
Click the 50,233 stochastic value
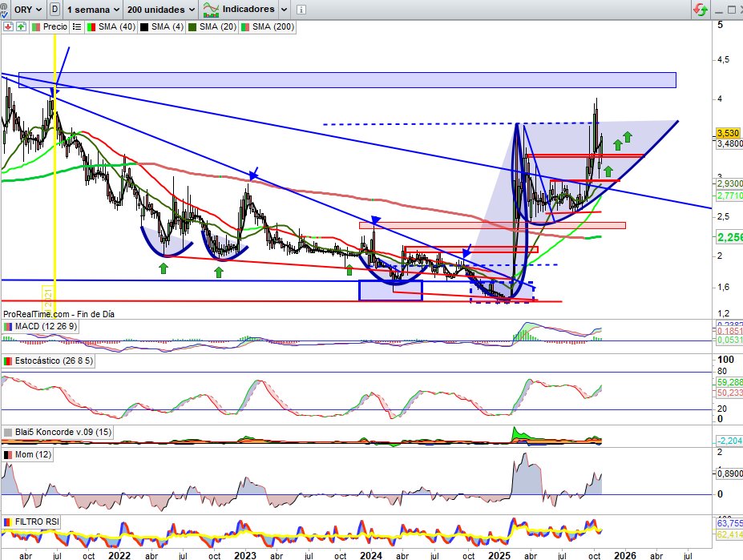pos(729,393)
